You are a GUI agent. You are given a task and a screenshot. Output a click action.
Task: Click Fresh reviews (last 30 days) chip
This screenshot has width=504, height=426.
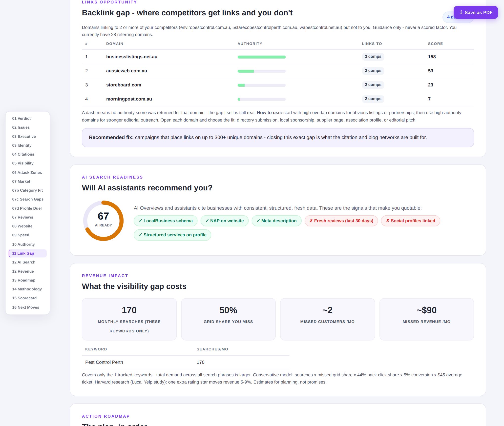coord(341,221)
